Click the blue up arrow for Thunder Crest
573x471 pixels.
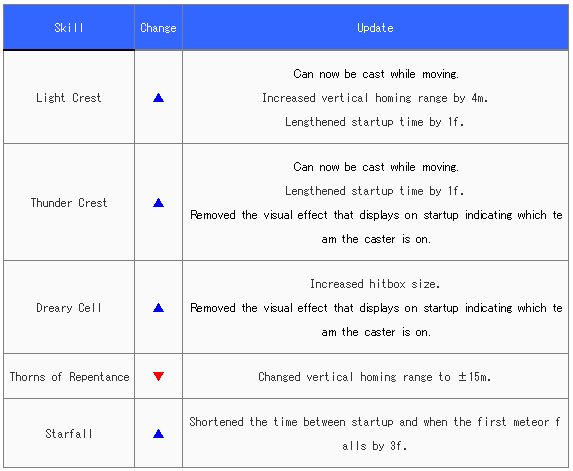158,202
